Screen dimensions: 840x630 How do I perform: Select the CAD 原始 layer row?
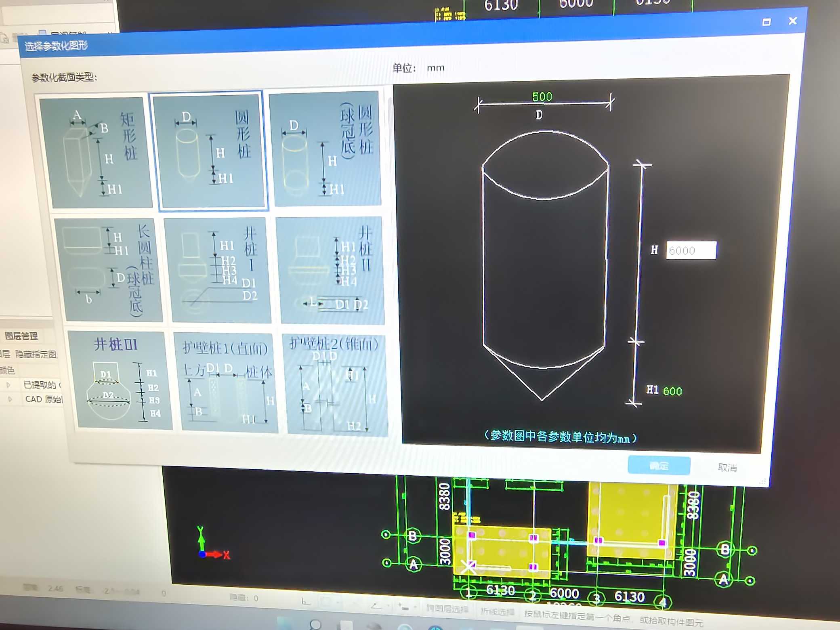44,399
